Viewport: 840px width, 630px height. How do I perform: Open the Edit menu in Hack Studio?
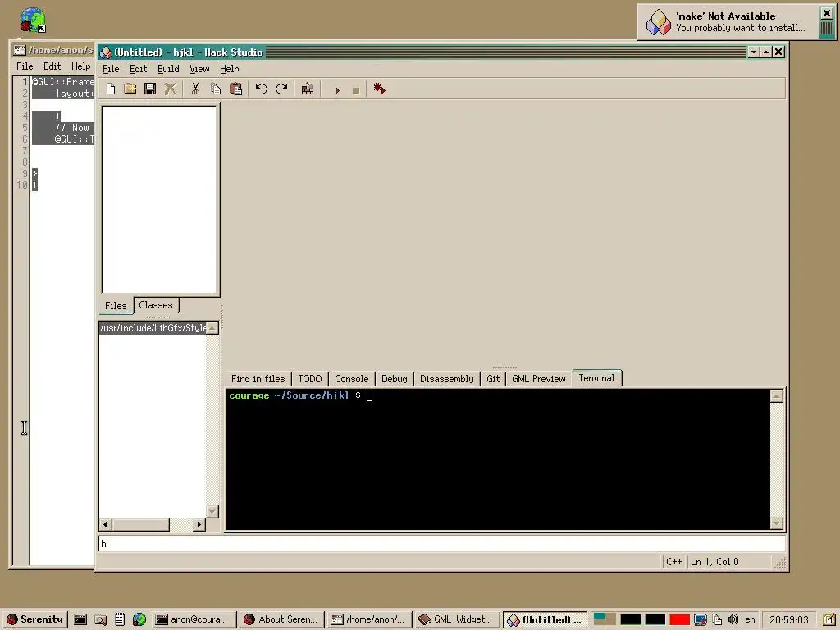[138, 69]
